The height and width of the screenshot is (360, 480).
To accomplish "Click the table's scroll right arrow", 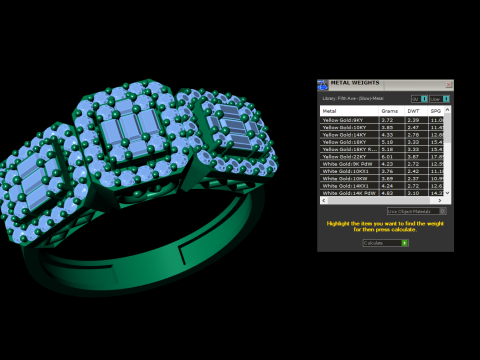I will (440, 200).
